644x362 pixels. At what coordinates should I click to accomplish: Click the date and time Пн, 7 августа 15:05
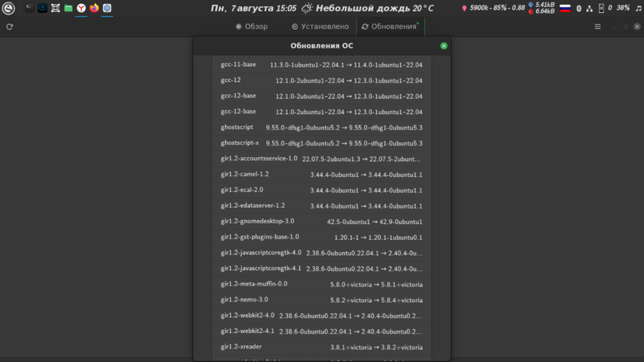tap(253, 8)
